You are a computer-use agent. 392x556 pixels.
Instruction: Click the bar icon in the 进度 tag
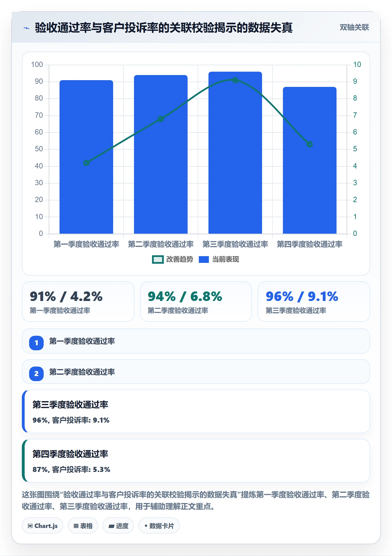[x=111, y=526]
